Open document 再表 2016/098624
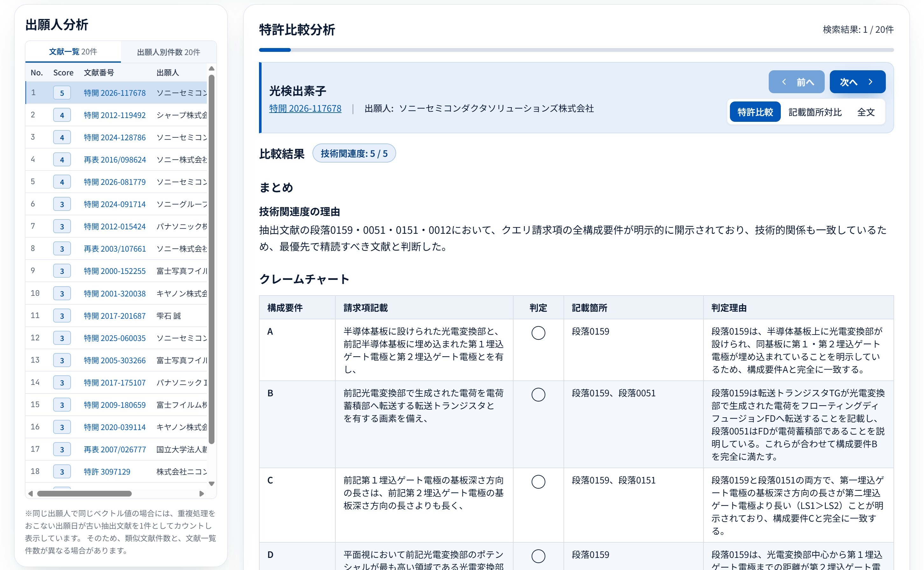This screenshot has width=924, height=570. pos(115,159)
